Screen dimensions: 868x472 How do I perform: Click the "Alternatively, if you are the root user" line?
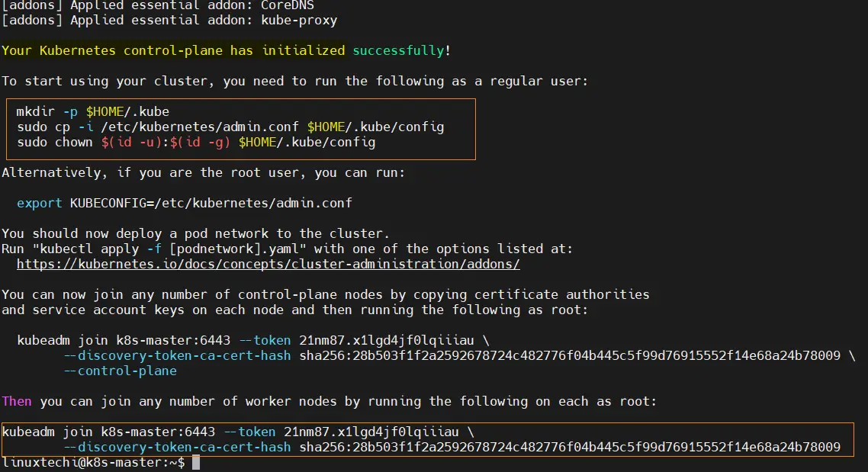click(x=203, y=172)
